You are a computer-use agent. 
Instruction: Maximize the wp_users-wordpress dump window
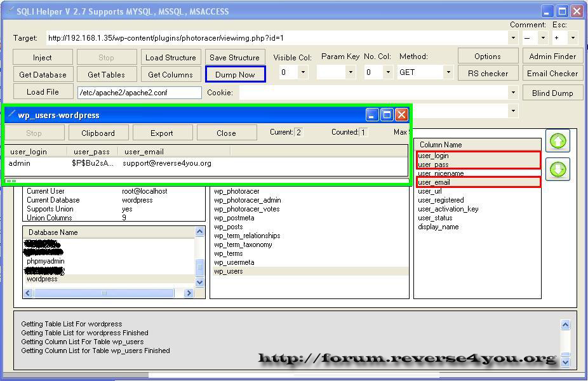click(x=387, y=115)
